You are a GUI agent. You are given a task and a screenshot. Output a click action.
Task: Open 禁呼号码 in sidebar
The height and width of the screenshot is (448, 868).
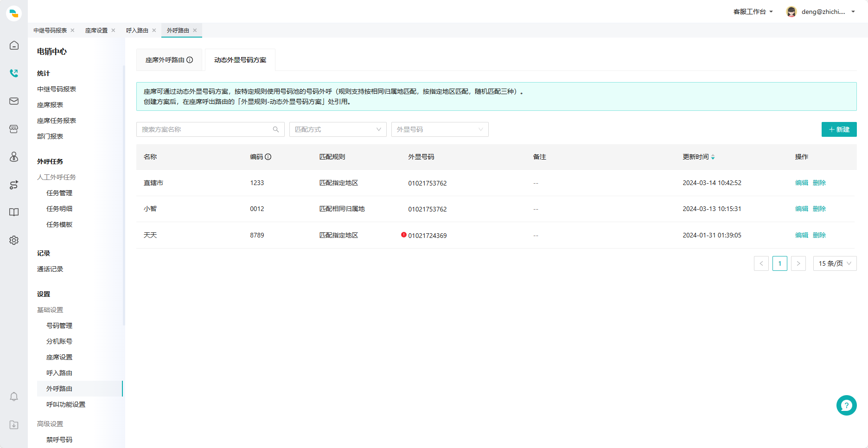[59, 440]
